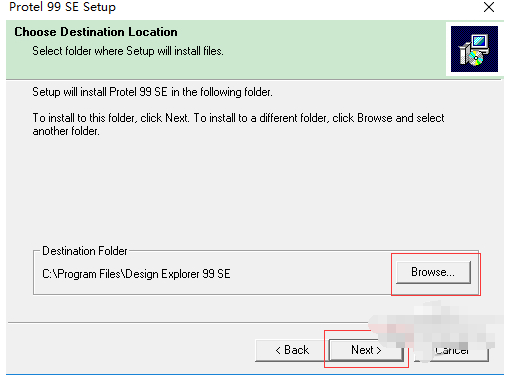This screenshot has height=377, width=508.
Task: Click the 'another folder.' text line
Action: [x=66, y=131]
